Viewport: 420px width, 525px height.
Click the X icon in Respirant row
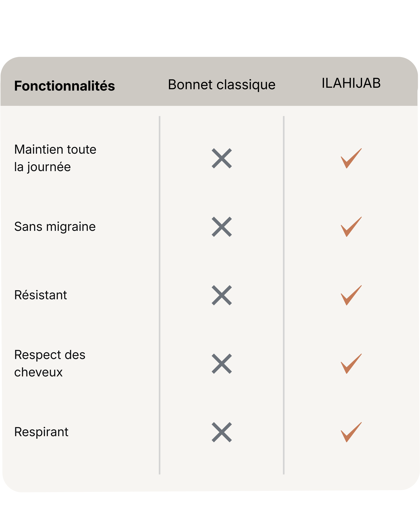pyautogui.click(x=222, y=432)
